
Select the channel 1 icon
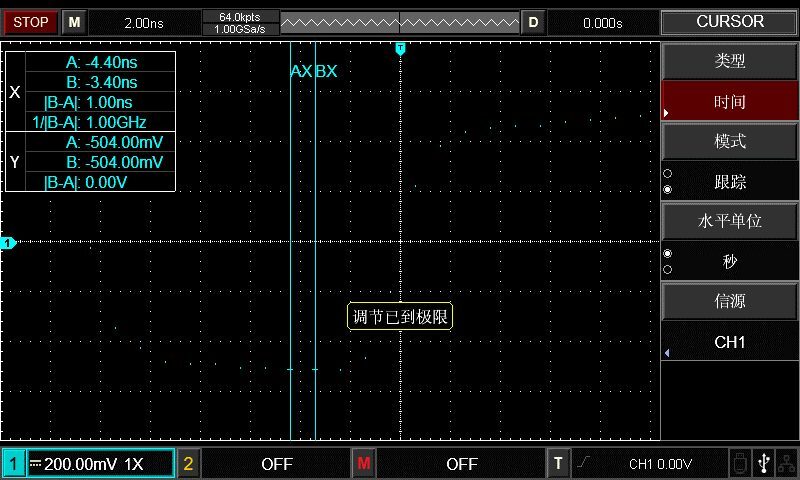13,464
